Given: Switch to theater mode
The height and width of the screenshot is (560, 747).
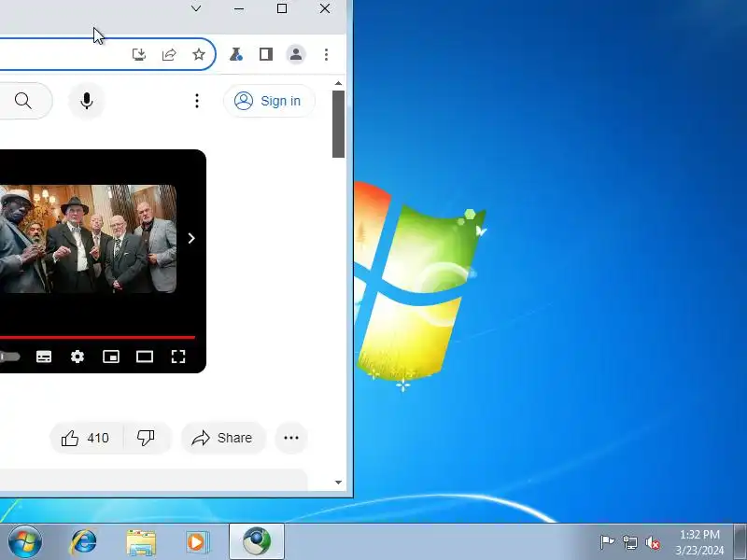Looking at the screenshot, I should click(x=145, y=357).
